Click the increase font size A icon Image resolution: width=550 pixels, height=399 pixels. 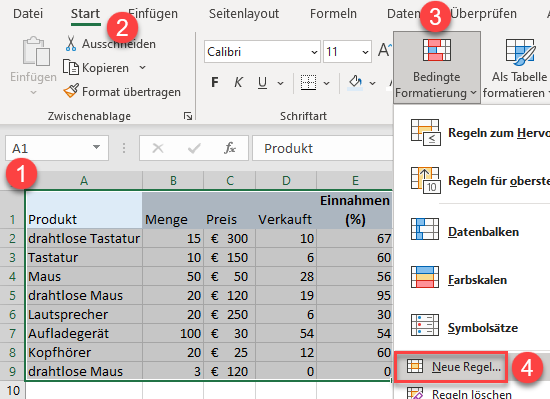pyautogui.click(x=384, y=50)
